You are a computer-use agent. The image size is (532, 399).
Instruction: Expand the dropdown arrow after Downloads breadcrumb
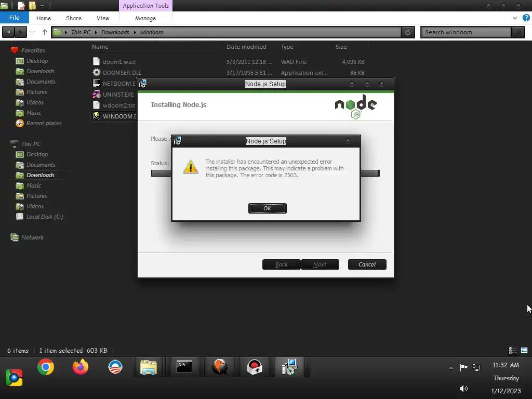click(x=135, y=32)
